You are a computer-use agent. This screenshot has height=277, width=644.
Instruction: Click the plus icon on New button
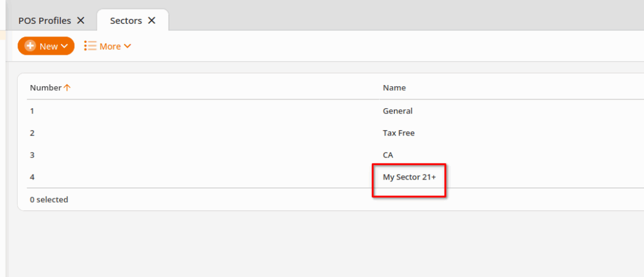pos(30,46)
